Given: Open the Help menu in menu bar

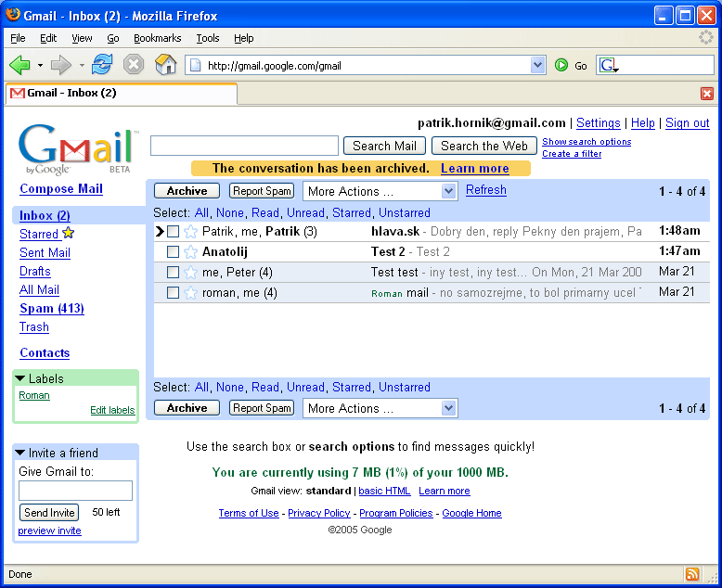Looking at the screenshot, I should click(x=243, y=38).
